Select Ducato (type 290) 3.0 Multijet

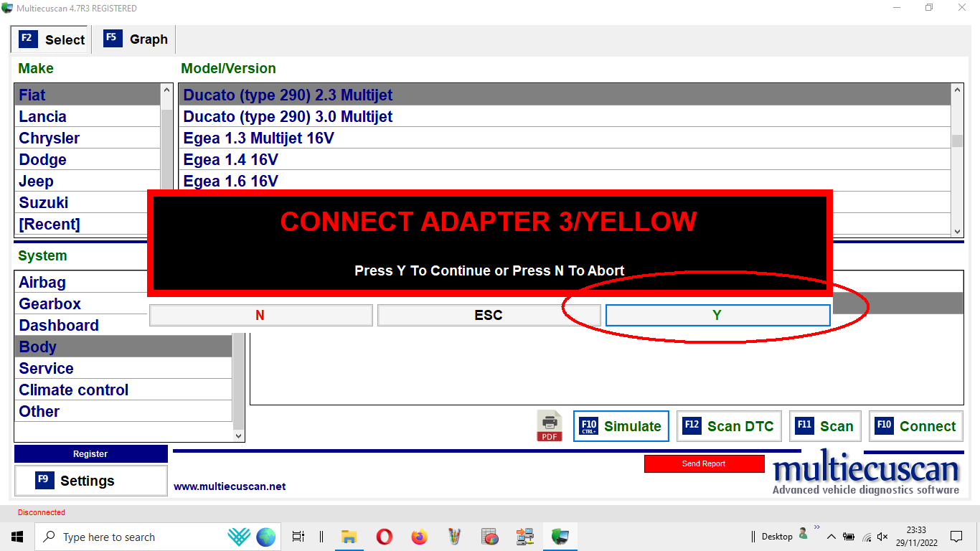coord(565,116)
